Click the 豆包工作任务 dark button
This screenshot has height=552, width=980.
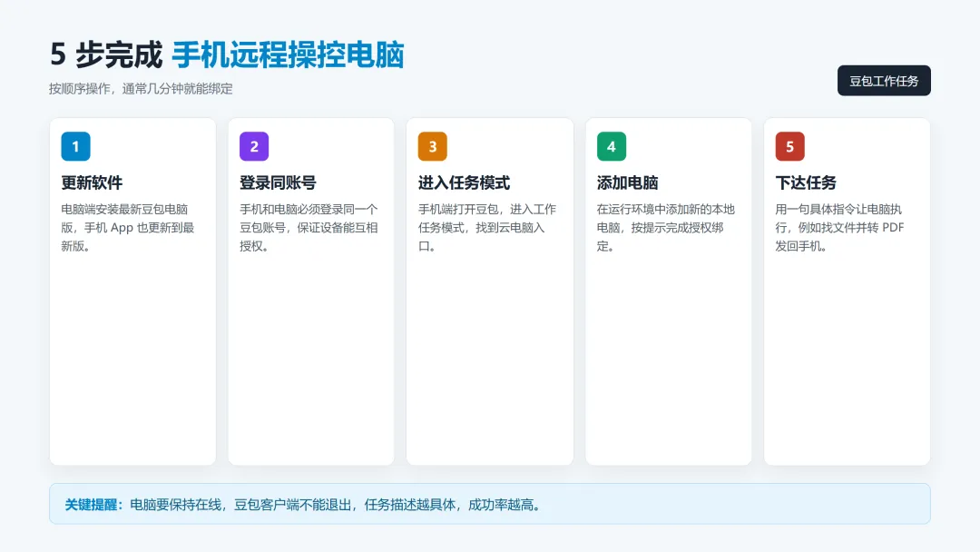coord(884,81)
